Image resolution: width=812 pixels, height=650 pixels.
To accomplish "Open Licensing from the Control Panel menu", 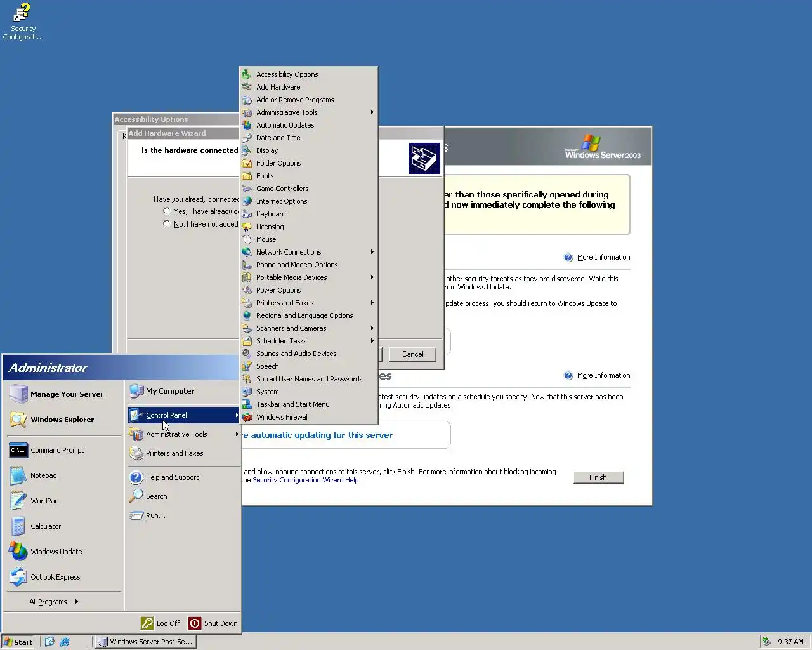I will point(308,227).
